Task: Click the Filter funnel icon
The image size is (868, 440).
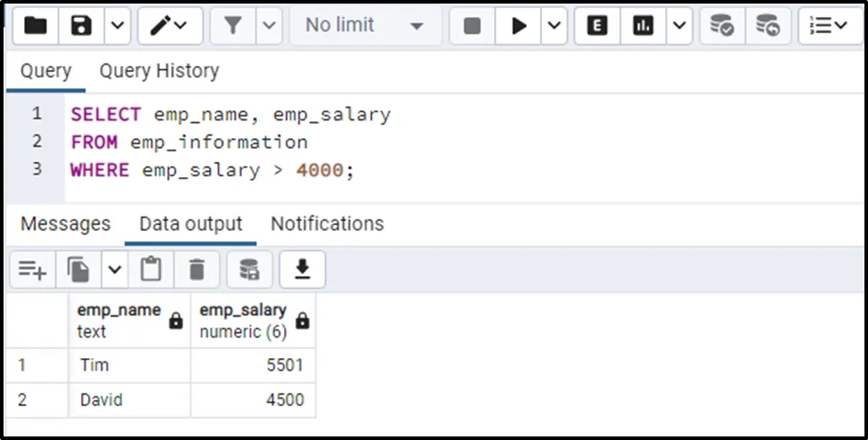Action: [x=233, y=26]
